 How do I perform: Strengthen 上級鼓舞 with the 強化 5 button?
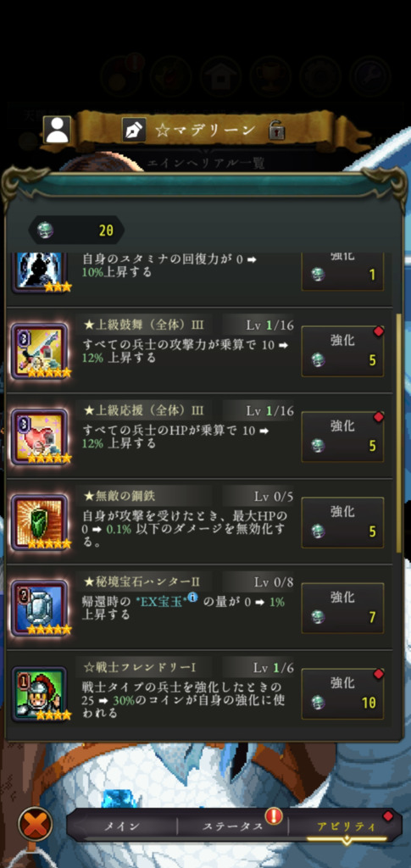[x=342, y=352]
